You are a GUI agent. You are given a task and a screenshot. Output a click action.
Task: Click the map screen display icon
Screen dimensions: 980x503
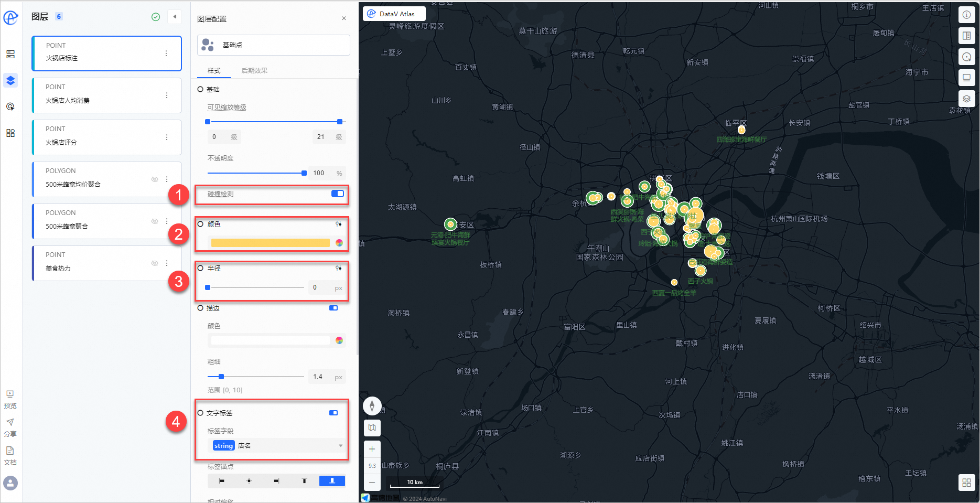966,78
